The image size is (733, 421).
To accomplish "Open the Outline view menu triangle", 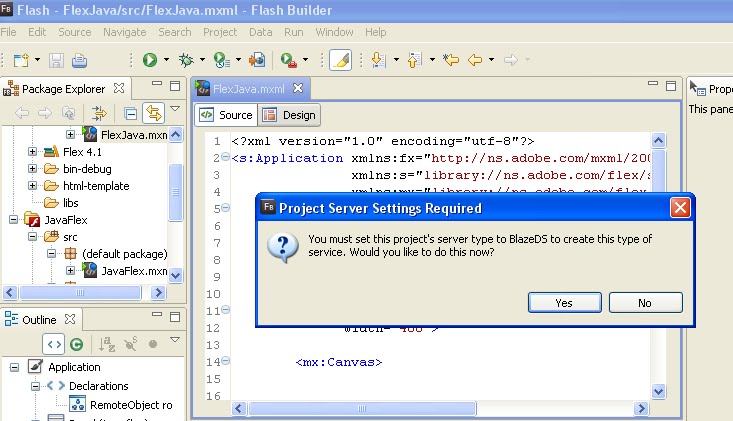I will point(175,339).
